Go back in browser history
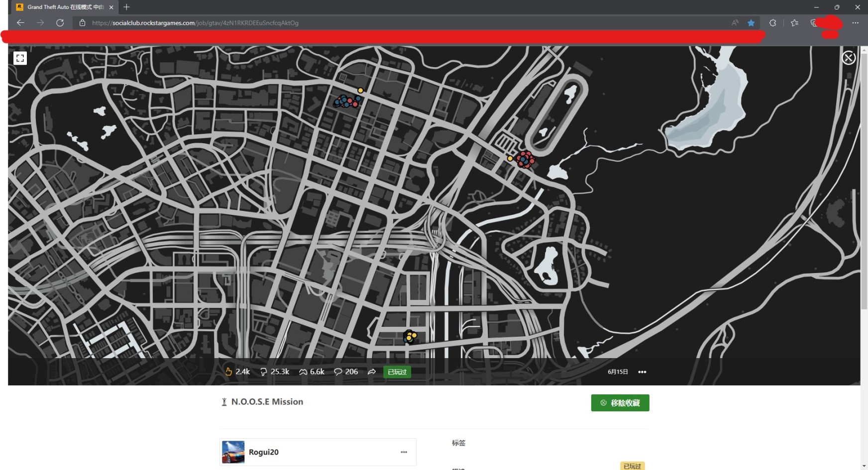This screenshot has width=868, height=470. coord(20,23)
